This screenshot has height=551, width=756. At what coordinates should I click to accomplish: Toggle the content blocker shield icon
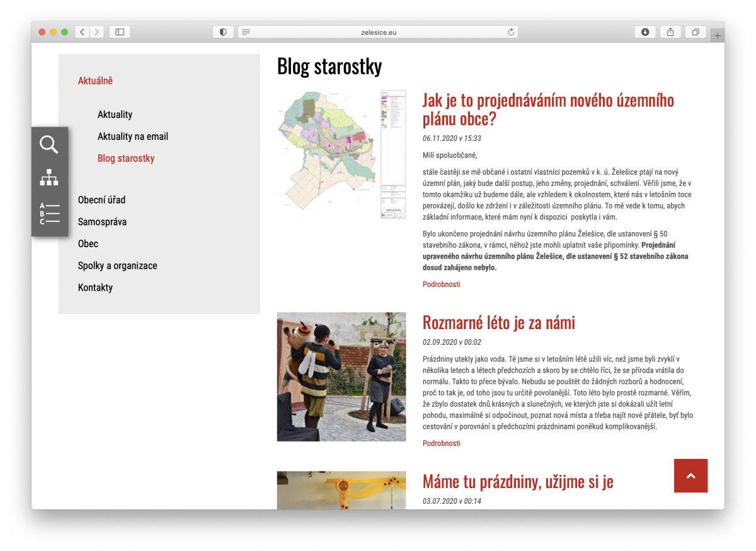[223, 32]
